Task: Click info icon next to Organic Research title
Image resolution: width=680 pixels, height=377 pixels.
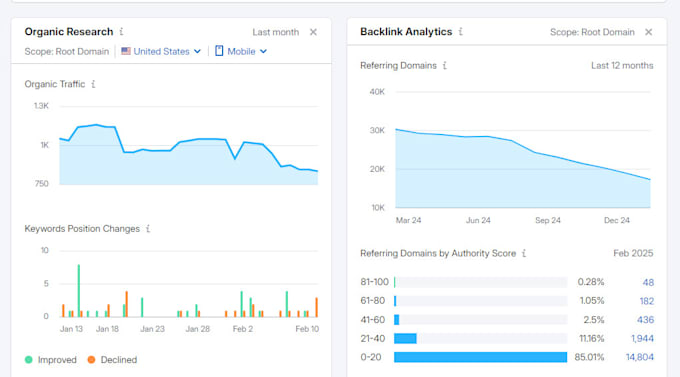Action: 121,32
